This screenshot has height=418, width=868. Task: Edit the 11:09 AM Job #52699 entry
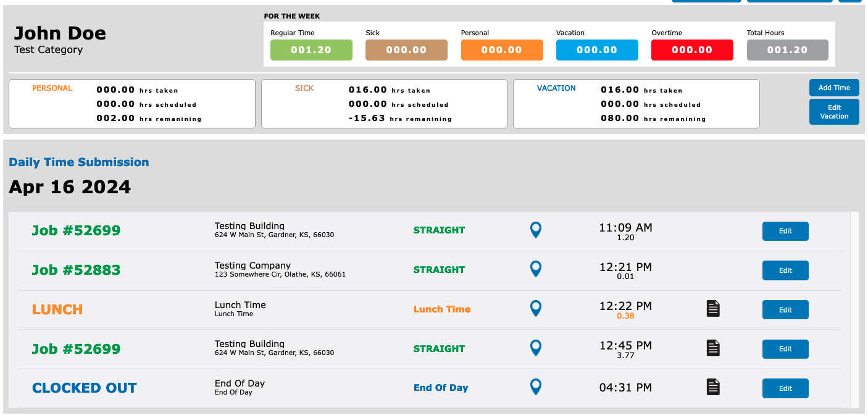785,231
